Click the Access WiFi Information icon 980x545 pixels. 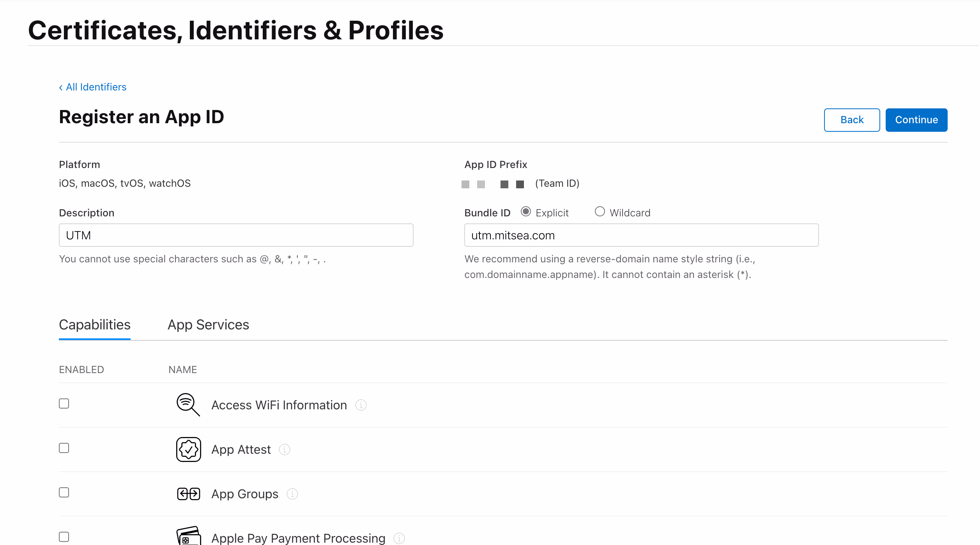click(x=188, y=405)
